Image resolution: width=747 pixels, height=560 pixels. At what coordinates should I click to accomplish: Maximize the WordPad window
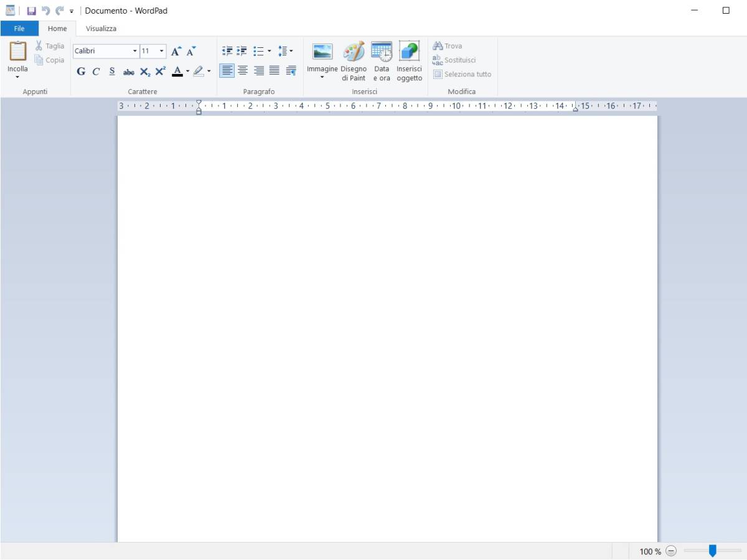726,11
